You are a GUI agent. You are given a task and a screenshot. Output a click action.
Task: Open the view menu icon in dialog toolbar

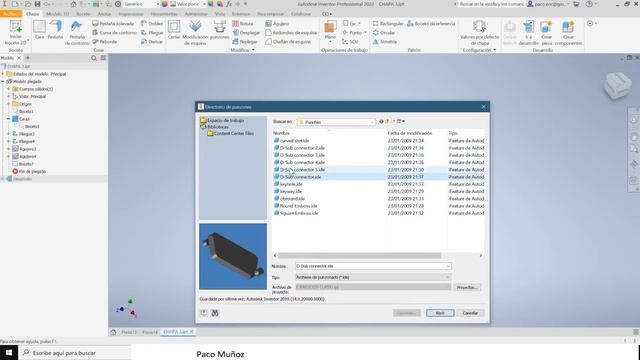click(x=400, y=122)
